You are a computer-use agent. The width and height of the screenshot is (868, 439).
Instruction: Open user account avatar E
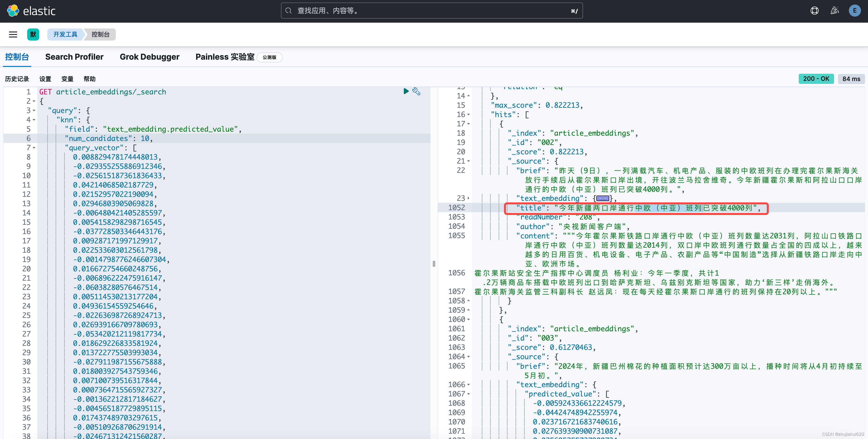(854, 11)
